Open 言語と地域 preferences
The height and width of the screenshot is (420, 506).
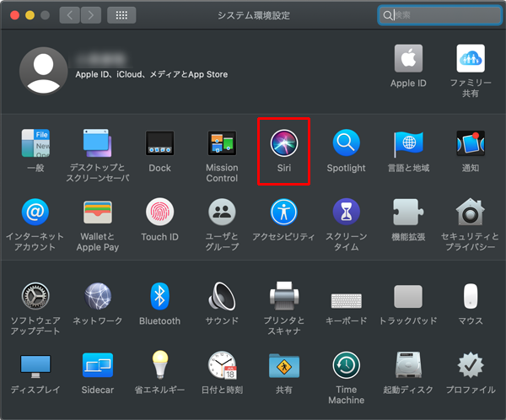408,143
